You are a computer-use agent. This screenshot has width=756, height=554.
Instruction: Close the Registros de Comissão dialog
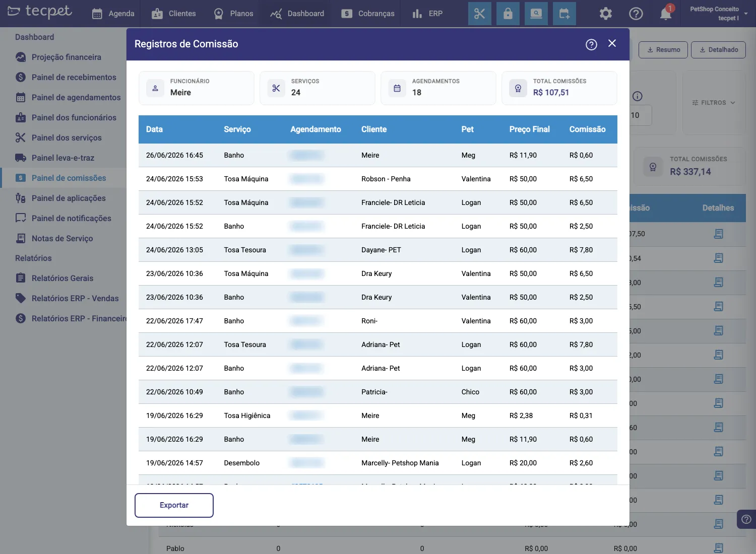coord(612,43)
